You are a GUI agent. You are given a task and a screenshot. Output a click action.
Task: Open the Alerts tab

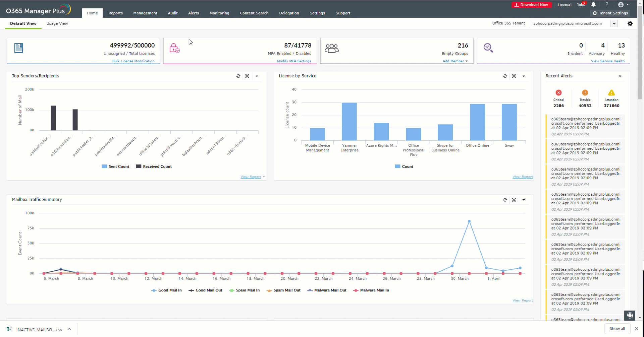point(194,13)
